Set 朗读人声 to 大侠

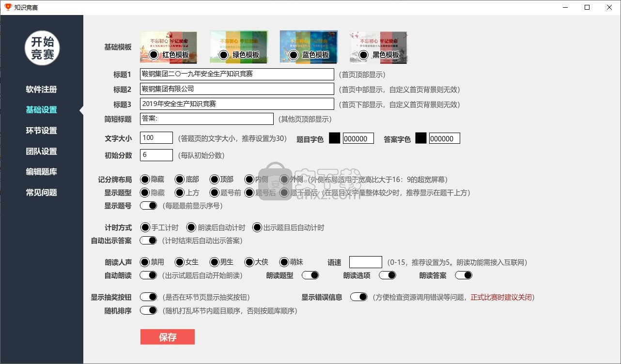(249, 262)
